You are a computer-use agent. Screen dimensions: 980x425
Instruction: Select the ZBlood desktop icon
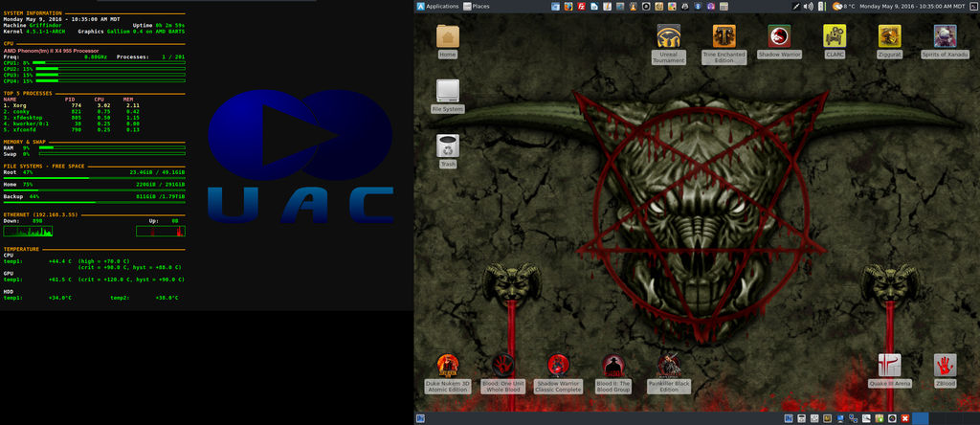point(945,371)
